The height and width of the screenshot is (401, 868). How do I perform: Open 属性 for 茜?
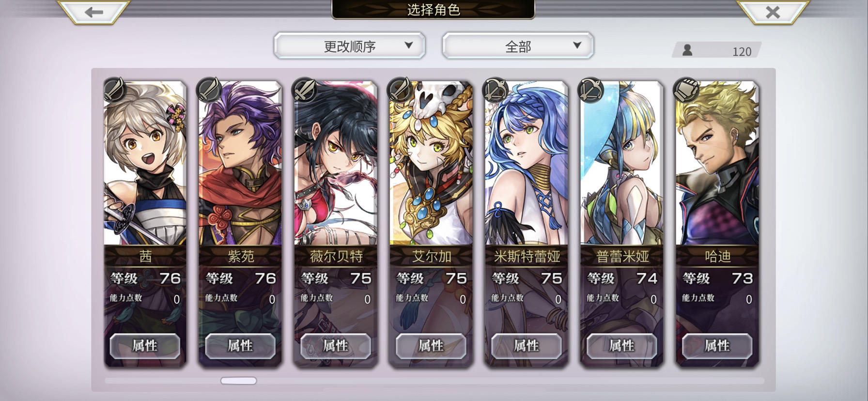pyautogui.click(x=145, y=346)
